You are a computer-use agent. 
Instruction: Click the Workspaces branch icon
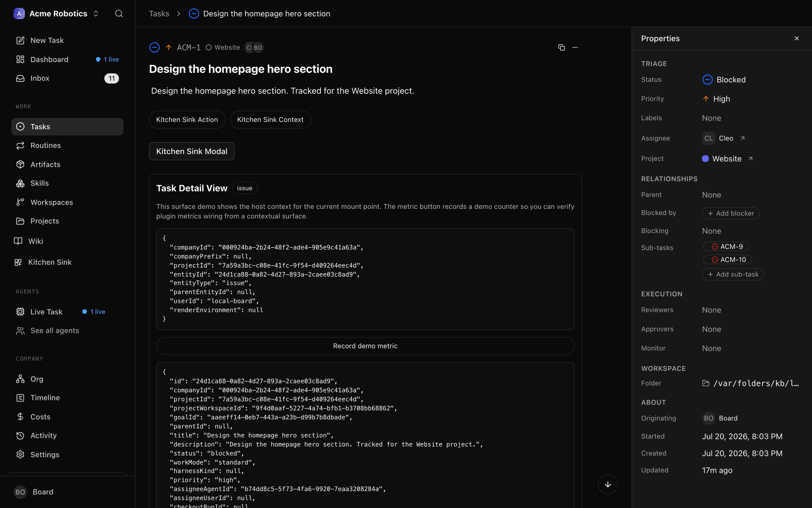20,202
